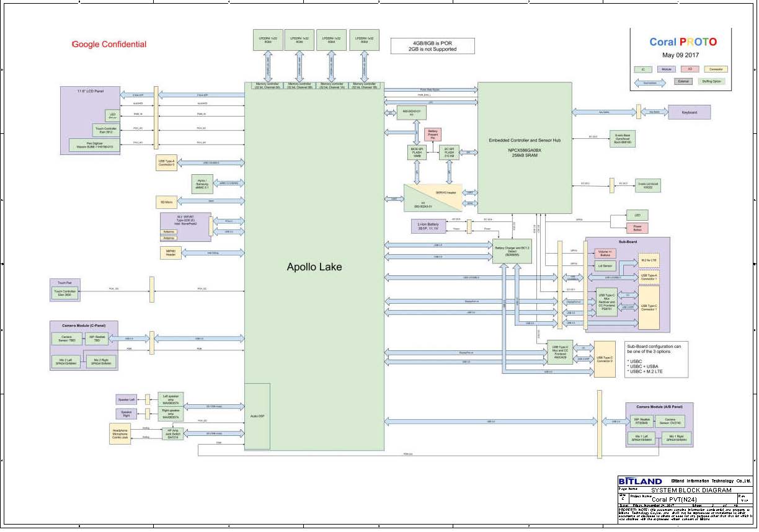
Task: Click the pink "IO" legend swatch
Action: point(690,69)
